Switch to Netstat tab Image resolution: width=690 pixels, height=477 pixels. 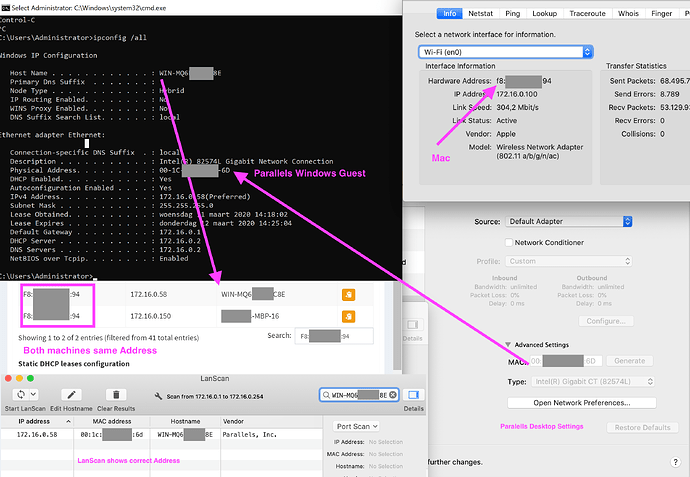point(481,14)
